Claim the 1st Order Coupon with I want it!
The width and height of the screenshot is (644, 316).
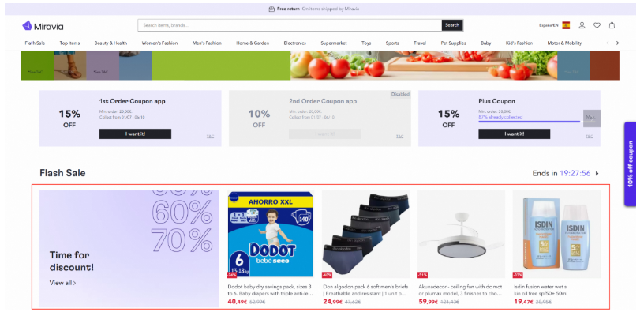pos(135,134)
